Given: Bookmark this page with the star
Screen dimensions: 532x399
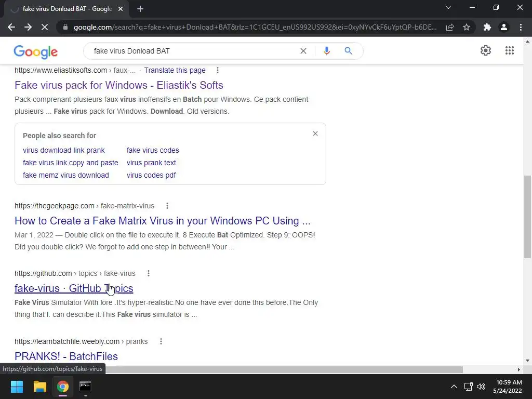Looking at the screenshot, I should pos(467,27).
